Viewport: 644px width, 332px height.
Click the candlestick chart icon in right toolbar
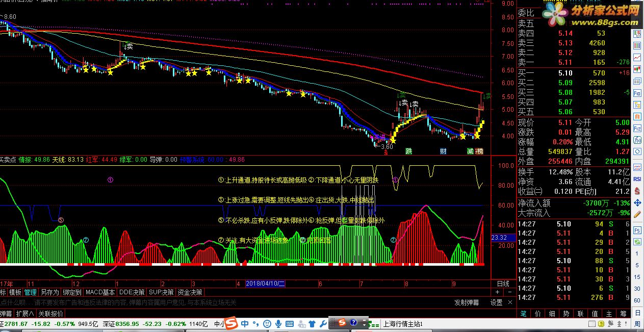(x=636, y=69)
